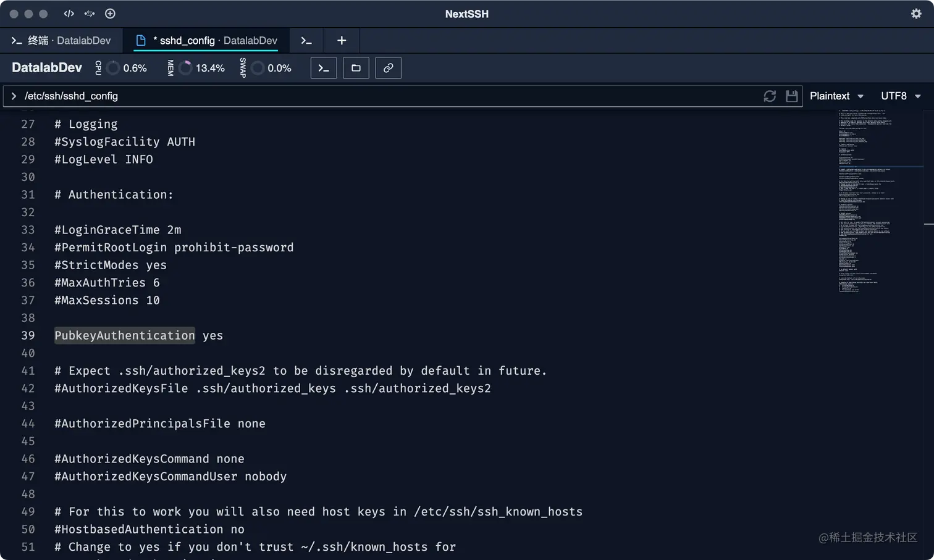Click the MEM usage indicator 13.4%
Viewport: 934px width, 560px height.
196,68
